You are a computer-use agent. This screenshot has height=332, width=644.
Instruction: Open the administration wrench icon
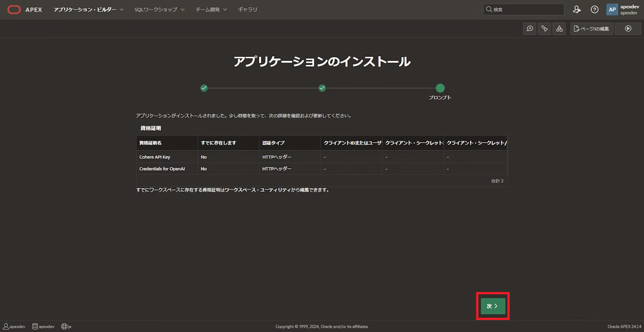click(x=577, y=9)
